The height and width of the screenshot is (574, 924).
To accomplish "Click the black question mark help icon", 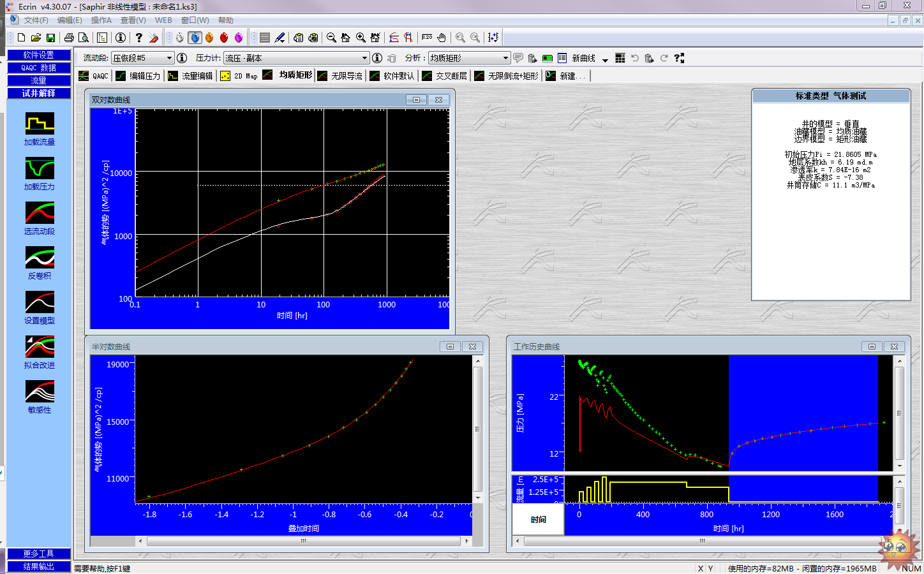I will tap(138, 38).
